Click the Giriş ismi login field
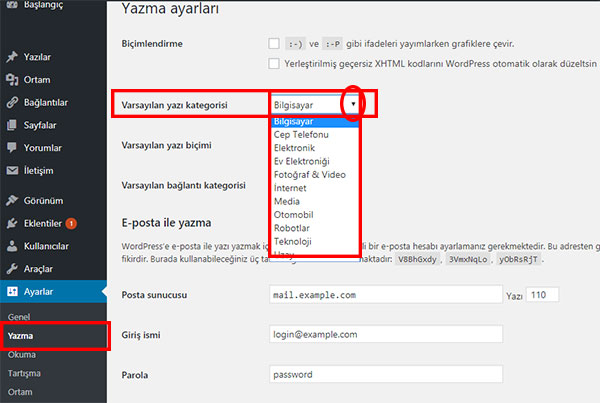The image size is (600, 403). (386, 334)
